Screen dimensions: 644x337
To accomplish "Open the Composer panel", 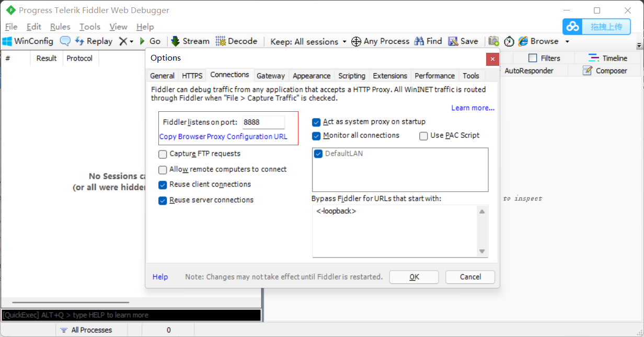I will tap(605, 71).
